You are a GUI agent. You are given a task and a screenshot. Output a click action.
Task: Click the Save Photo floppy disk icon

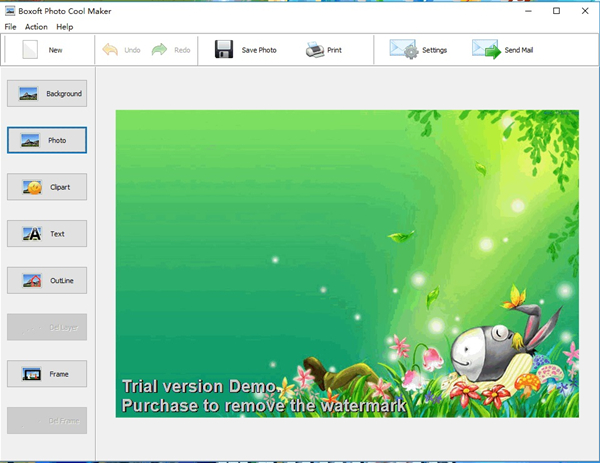point(224,49)
